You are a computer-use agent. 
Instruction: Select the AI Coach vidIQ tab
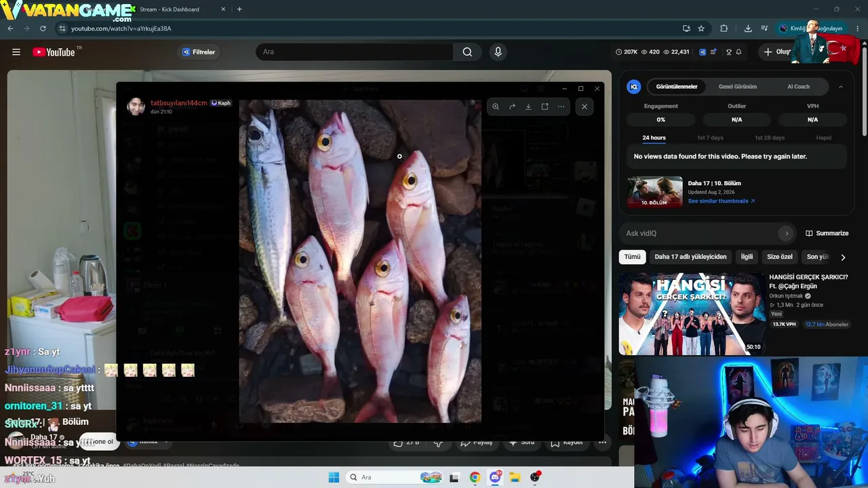pos(798,87)
